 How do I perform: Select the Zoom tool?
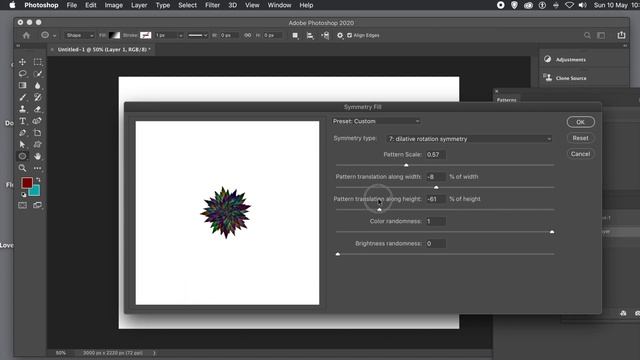point(22,168)
